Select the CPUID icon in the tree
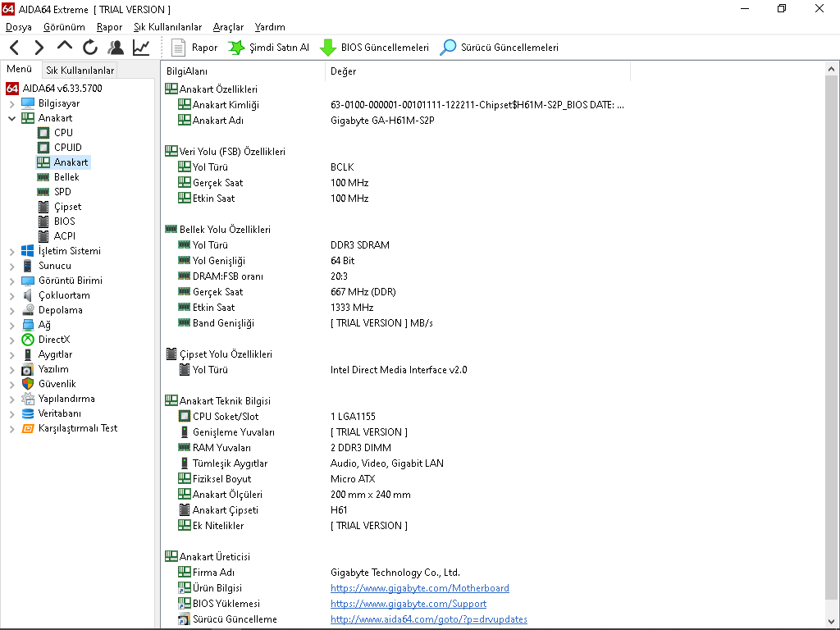The image size is (840, 630). 43,148
